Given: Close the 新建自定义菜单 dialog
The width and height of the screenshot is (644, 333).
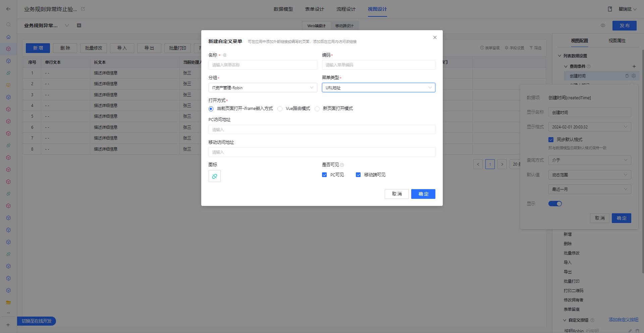Looking at the screenshot, I should coord(435,38).
